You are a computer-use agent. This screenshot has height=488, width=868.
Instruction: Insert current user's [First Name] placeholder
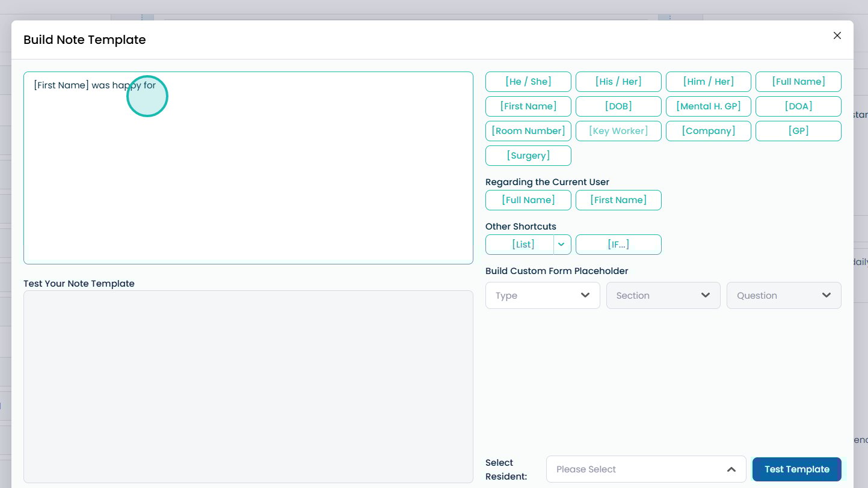[x=618, y=200]
